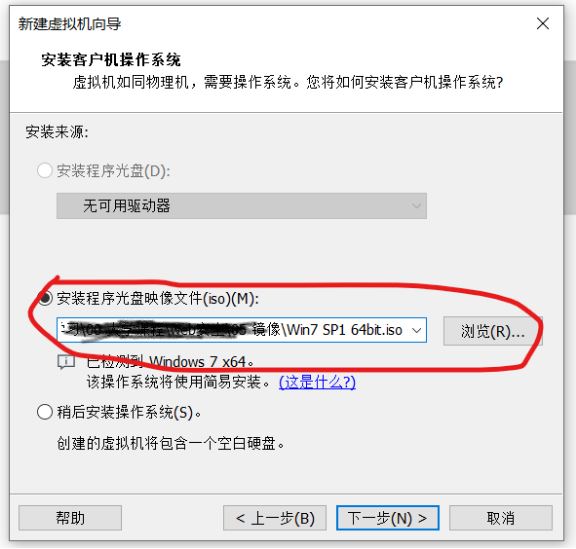Proceed with 下一步(N) button
The image size is (576, 549).
tap(388, 518)
